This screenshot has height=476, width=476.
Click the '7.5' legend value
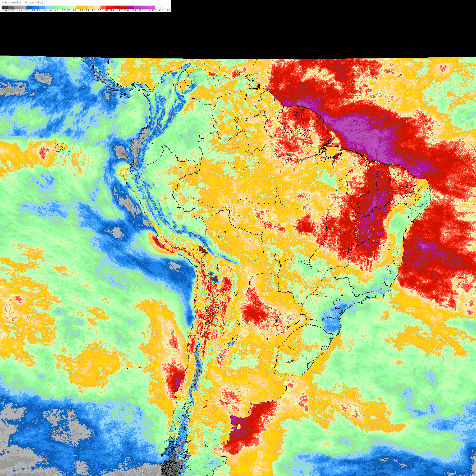pos(94,10)
